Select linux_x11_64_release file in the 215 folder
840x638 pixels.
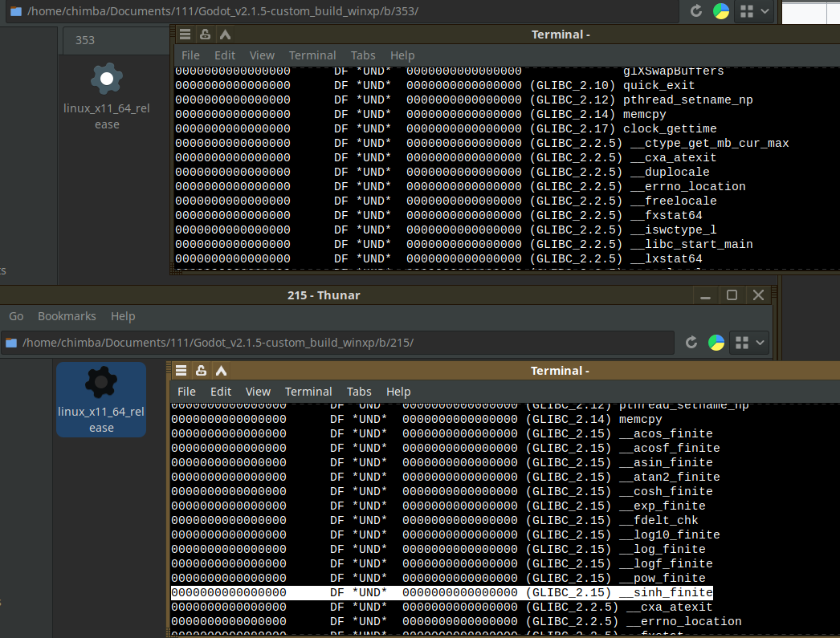(101, 400)
